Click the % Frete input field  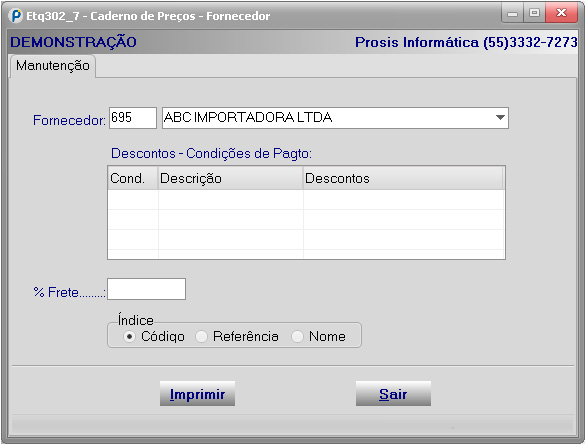point(146,289)
